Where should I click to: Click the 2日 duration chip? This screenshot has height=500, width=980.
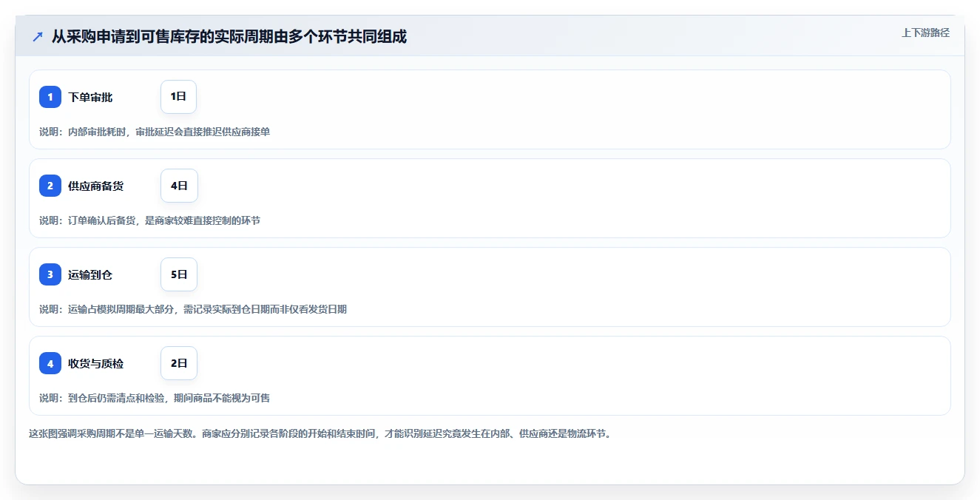(179, 363)
